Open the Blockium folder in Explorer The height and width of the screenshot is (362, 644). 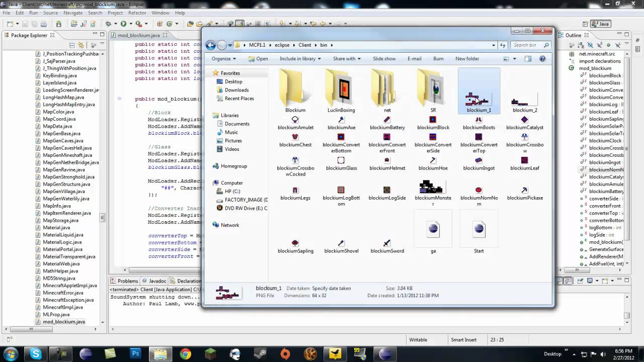click(295, 92)
